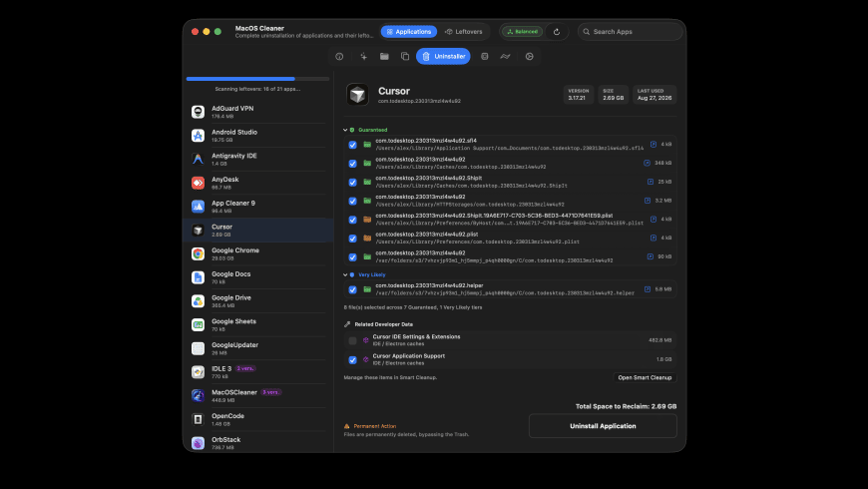The height and width of the screenshot is (489, 868).
Task: Click the '2 vers.' badge next to IDLE 3
Action: [x=245, y=368]
